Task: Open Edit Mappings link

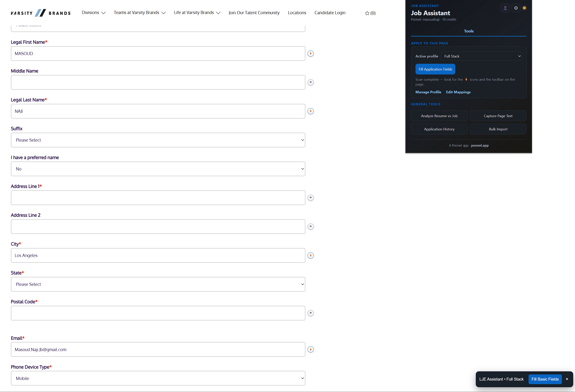Action: (458, 92)
